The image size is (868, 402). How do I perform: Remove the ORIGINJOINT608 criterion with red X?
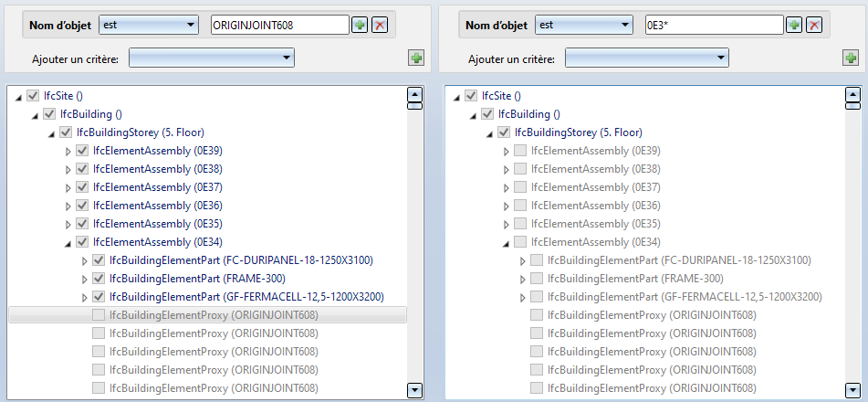(379, 25)
